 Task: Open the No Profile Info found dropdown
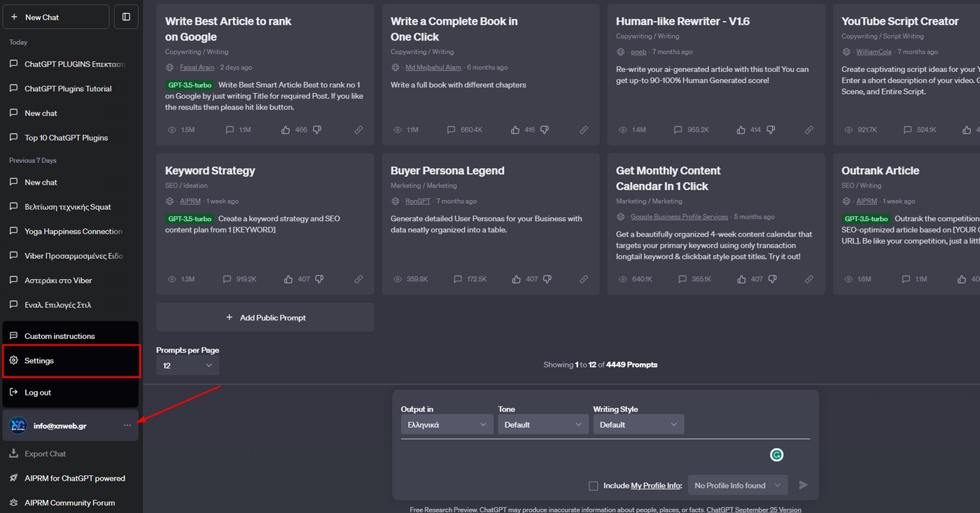[738, 485]
